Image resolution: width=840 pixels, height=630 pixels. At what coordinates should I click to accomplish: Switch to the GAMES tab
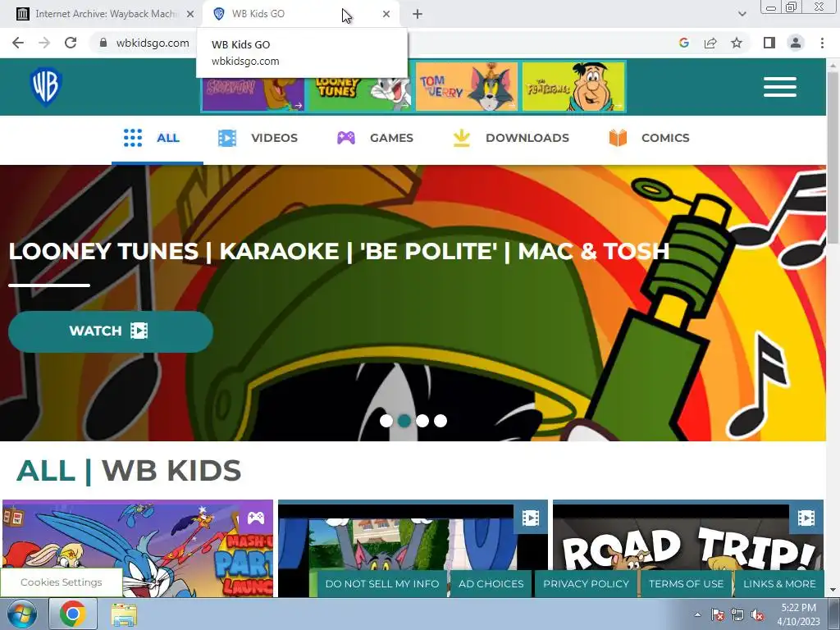click(375, 138)
